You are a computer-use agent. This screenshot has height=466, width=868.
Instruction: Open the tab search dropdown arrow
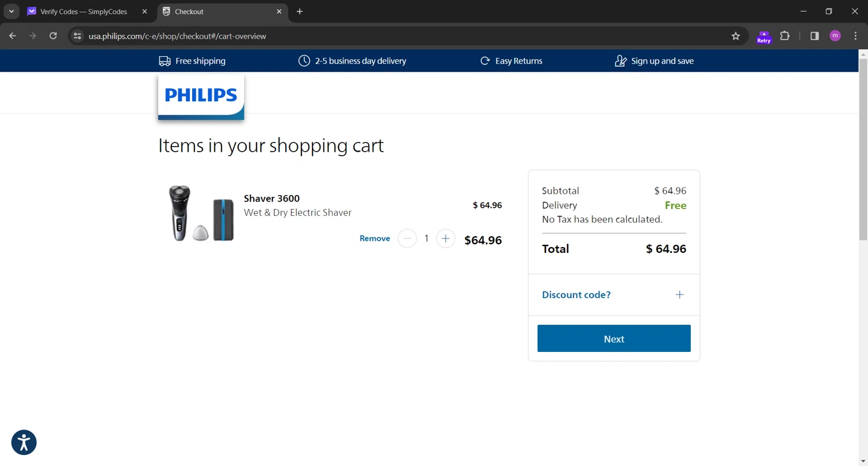pyautogui.click(x=11, y=12)
